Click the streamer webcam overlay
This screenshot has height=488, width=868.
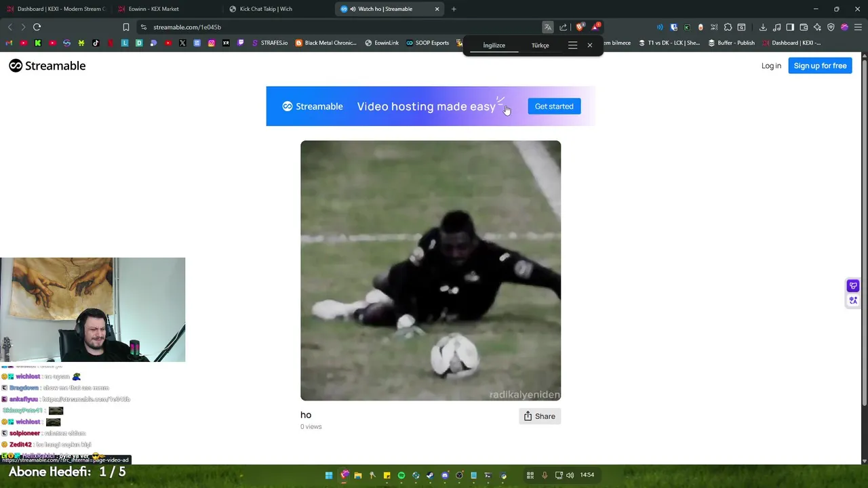[x=92, y=310]
